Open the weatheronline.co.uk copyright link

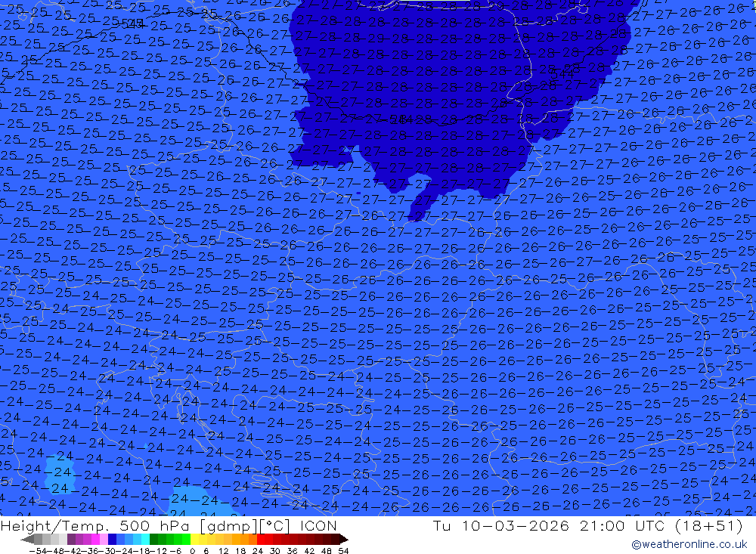click(x=689, y=544)
